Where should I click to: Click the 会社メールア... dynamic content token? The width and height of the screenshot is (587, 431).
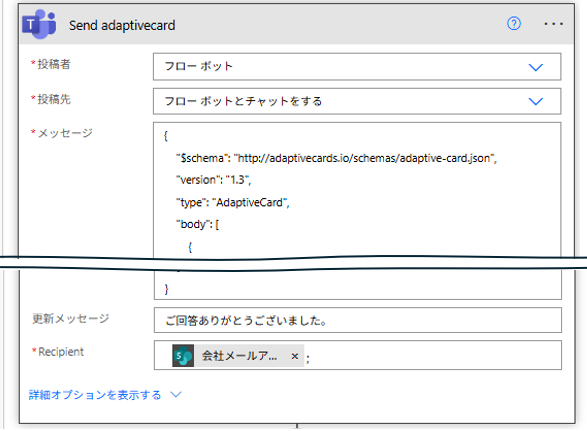(x=238, y=355)
